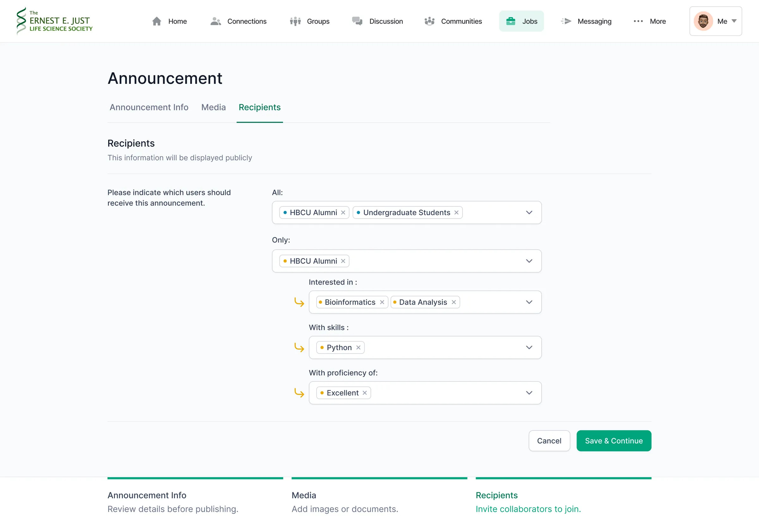Open the Jobs navigation label
The width and height of the screenshot is (759, 532).
pos(530,21)
